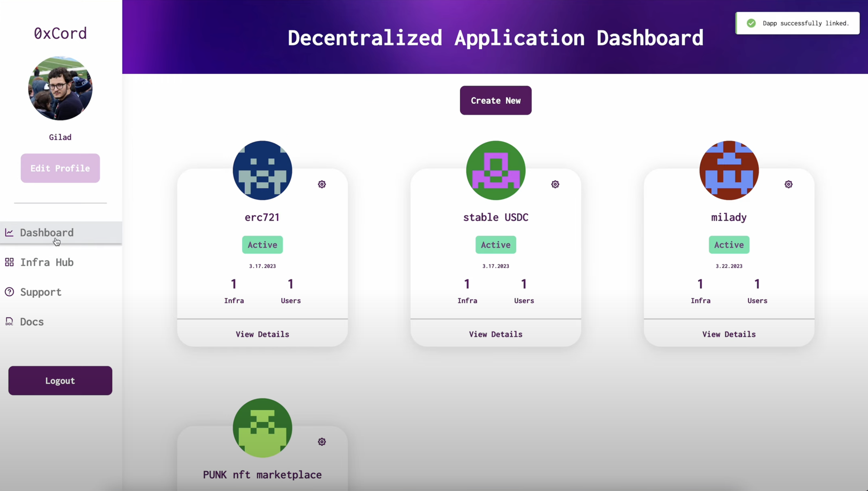
Task: Click the Docs file icon
Action: coord(9,321)
